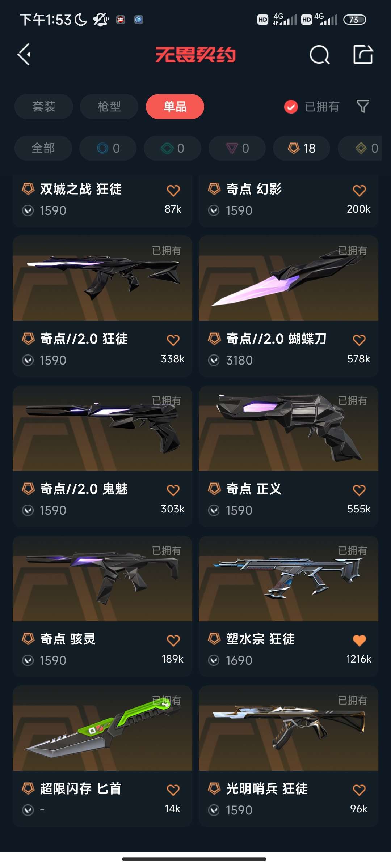
Task: Favorite 奇点//2.0 狂徒 with its heart icon
Action: (x=173, y=340)
